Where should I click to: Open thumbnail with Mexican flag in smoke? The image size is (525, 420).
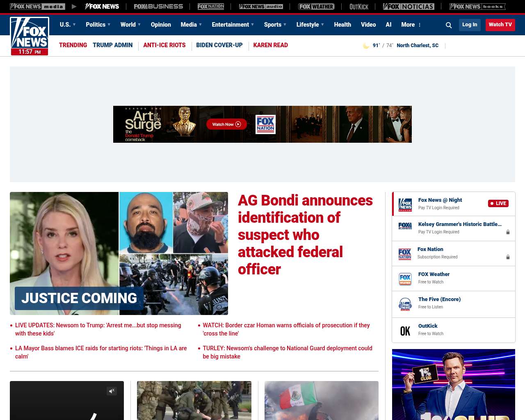(322, 400)
